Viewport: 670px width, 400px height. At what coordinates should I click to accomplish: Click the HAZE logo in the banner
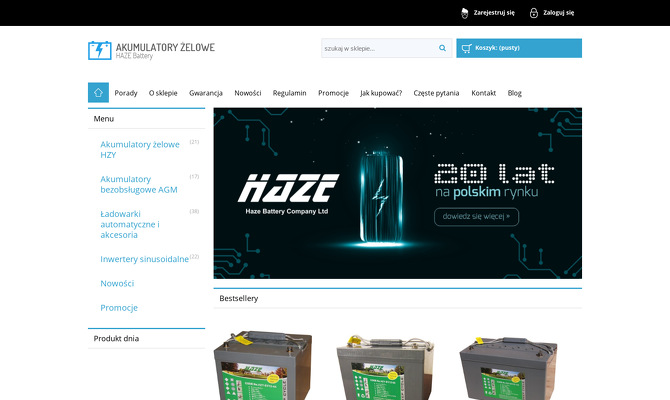coord(288,193)
